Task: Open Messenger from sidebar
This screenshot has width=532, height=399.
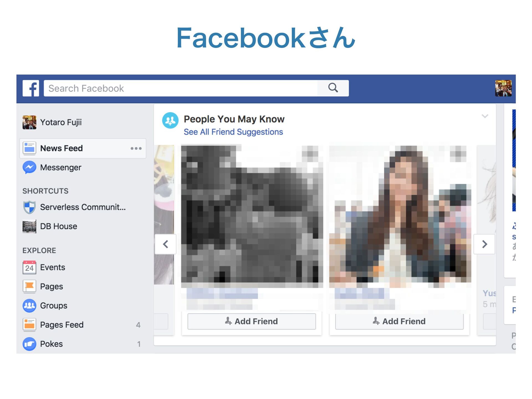Action: [x=61, y=167]
